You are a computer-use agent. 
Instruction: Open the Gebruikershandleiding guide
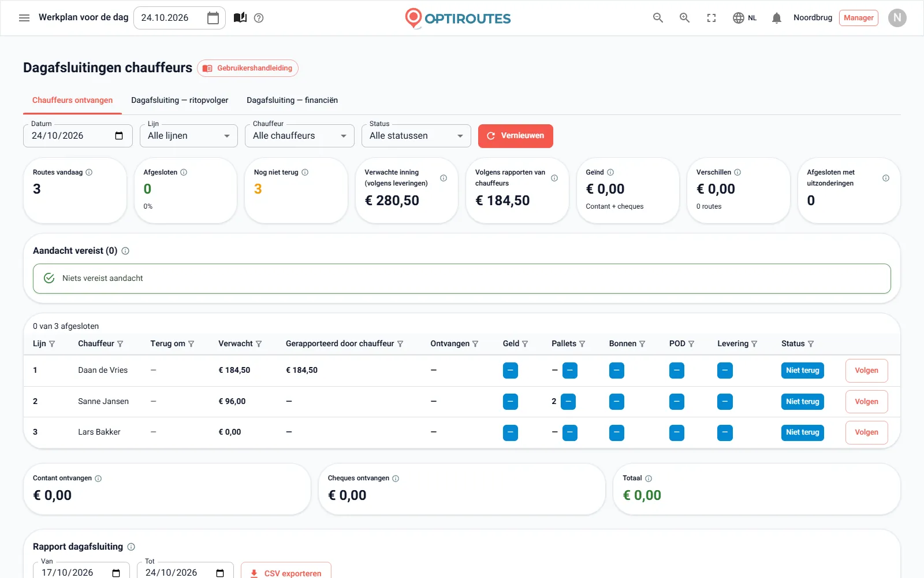(x=248, y=68)
